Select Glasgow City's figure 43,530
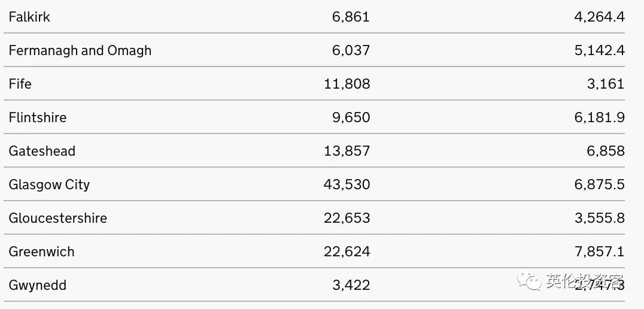Screen dimensions: 644x309 [x=347, y=184]
